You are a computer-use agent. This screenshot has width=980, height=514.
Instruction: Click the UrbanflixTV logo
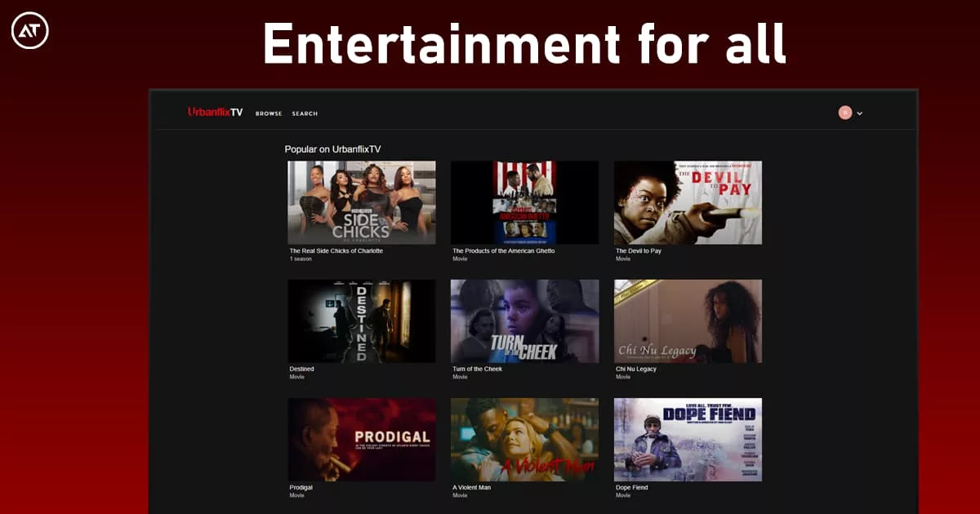(216, 113)
